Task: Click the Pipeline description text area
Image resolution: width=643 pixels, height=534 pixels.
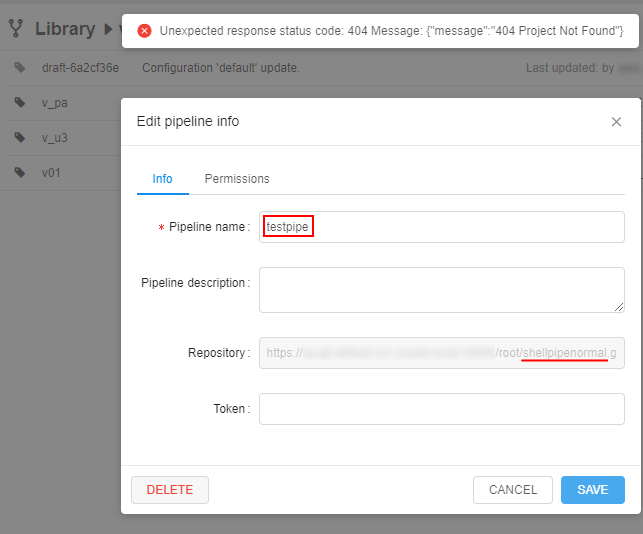Action: coord(442,290)
